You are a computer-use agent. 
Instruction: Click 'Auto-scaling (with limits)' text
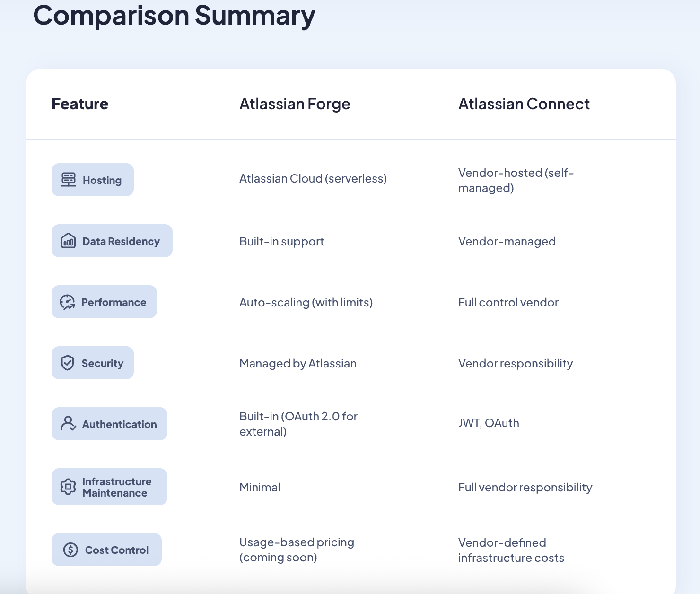tap(306, 302)
